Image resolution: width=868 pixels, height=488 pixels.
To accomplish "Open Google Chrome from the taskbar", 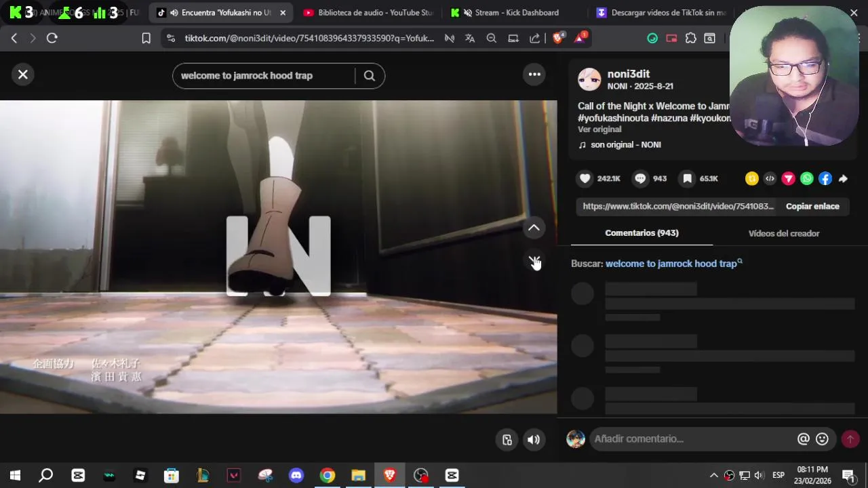I will coord(328,476).
